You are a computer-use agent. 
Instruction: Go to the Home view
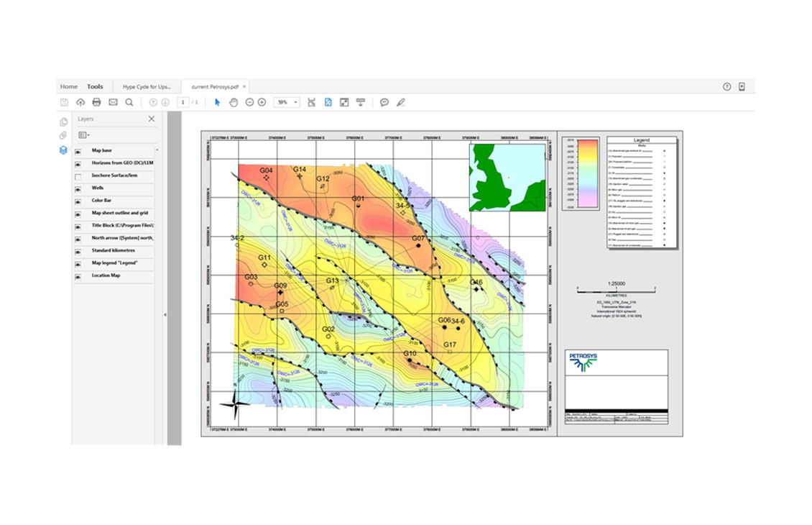tap(69, 86)
